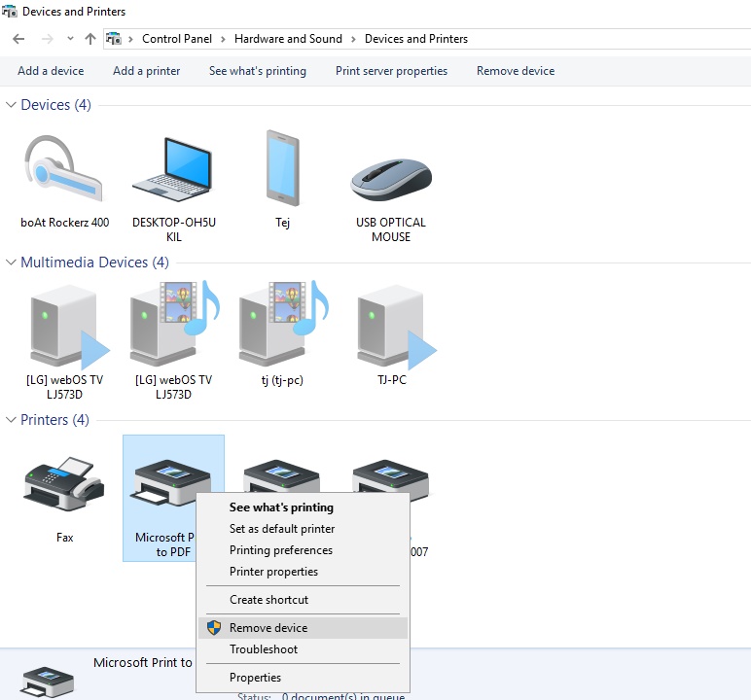
Task: Click the USB OPTICAL MOUSE label
Action: pyautogui.click(x=391, y=229)
